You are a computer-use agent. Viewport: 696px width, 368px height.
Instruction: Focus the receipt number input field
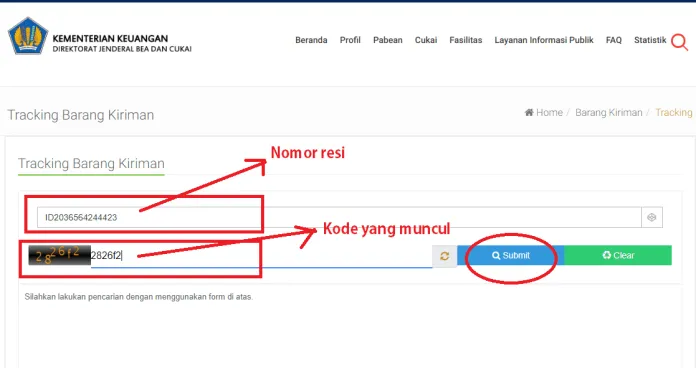click(339, 218)
